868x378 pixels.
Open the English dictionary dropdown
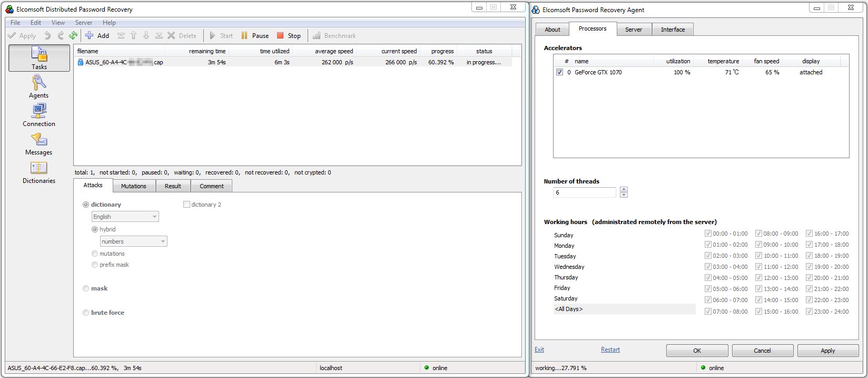point(125,217)
